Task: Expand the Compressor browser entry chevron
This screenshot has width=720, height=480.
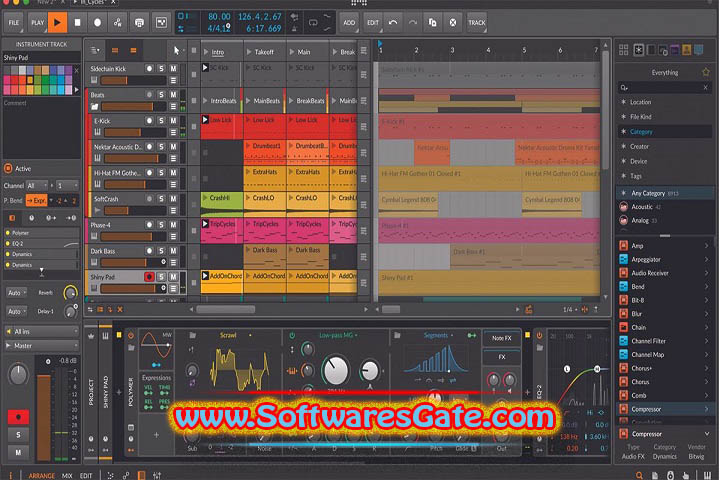Action: pyautogui.click(x=706, y=409)
